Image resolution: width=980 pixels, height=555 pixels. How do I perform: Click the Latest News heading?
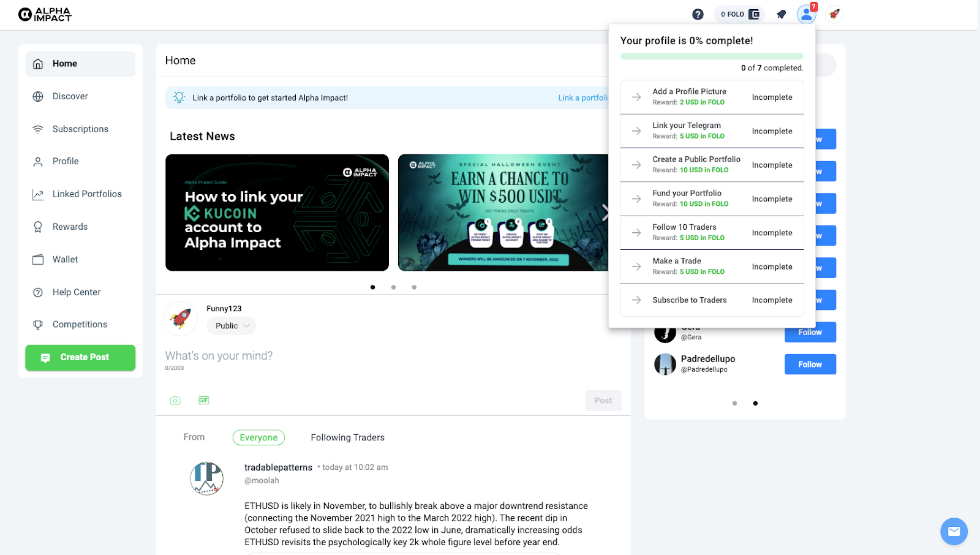point(202,137)
